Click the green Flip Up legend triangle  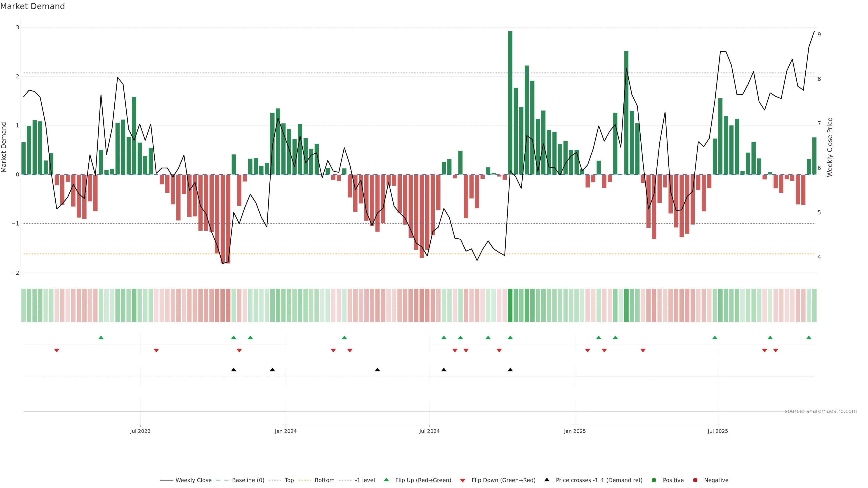[386, 480]
